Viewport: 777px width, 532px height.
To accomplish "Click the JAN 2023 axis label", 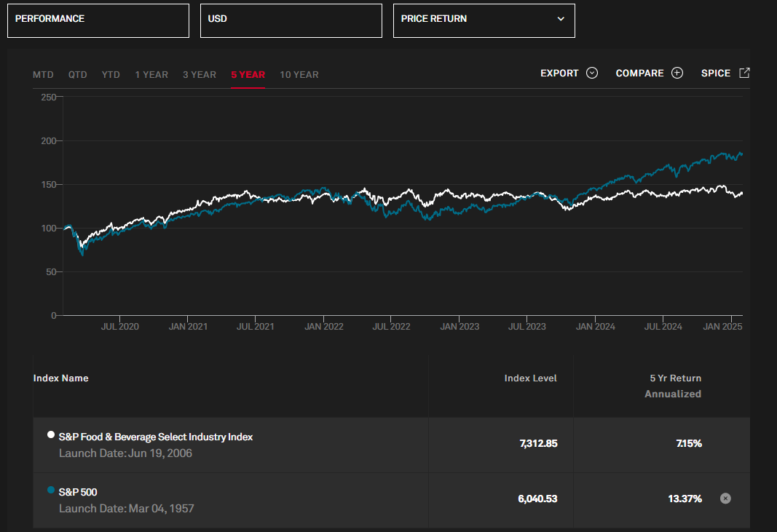I will coord(460,327).
